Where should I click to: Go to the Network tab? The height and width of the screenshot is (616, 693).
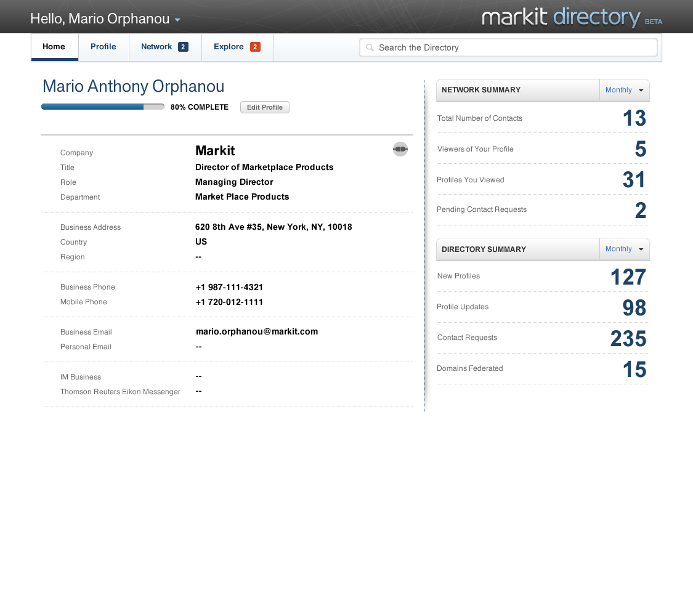click(x=165, y=47)
